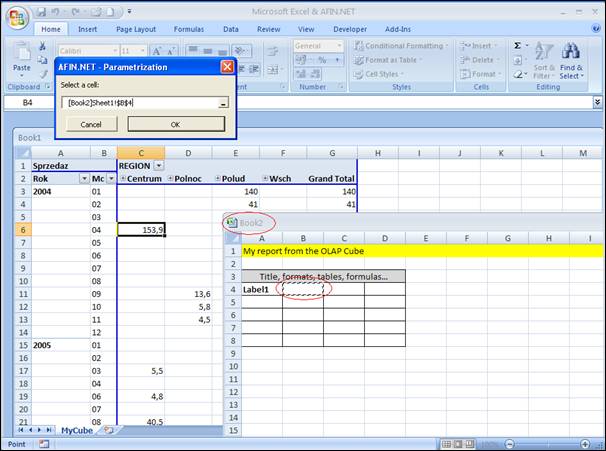
Task: Click the Name Box showing B4
Action: (28, 102)
